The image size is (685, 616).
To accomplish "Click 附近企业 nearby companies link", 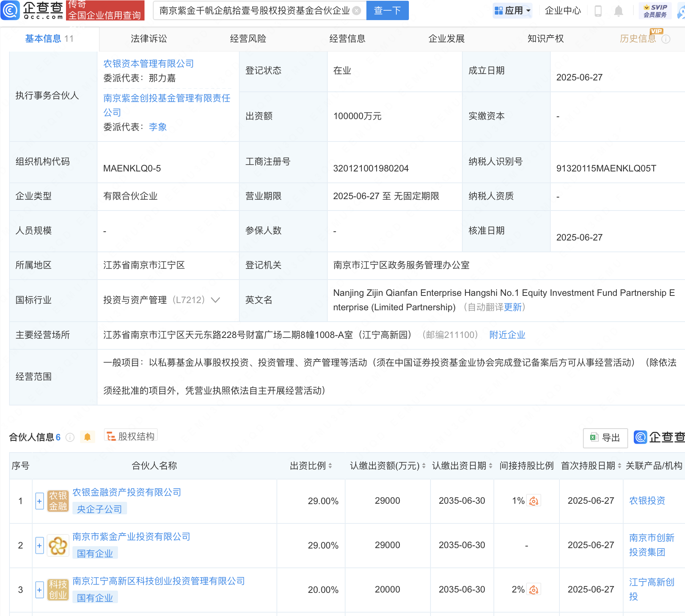I will click(507, 335).
